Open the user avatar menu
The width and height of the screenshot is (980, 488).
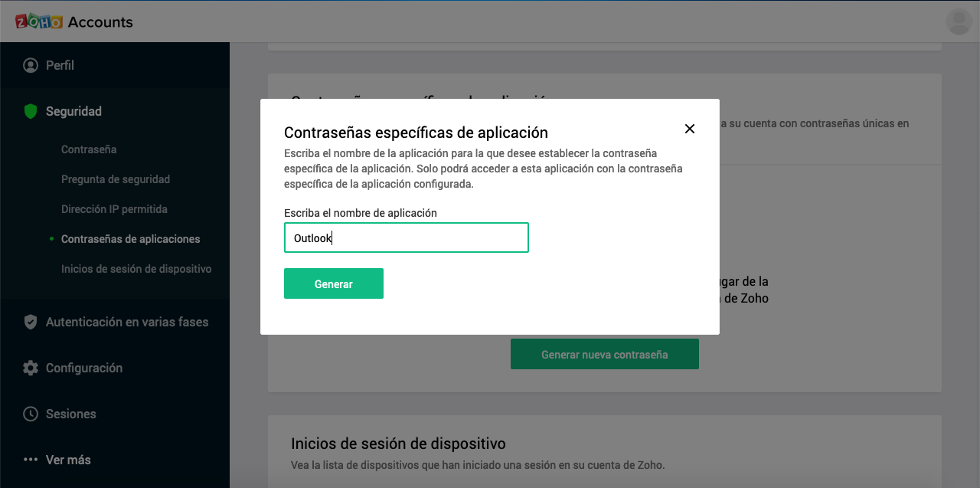click(959, 21)
